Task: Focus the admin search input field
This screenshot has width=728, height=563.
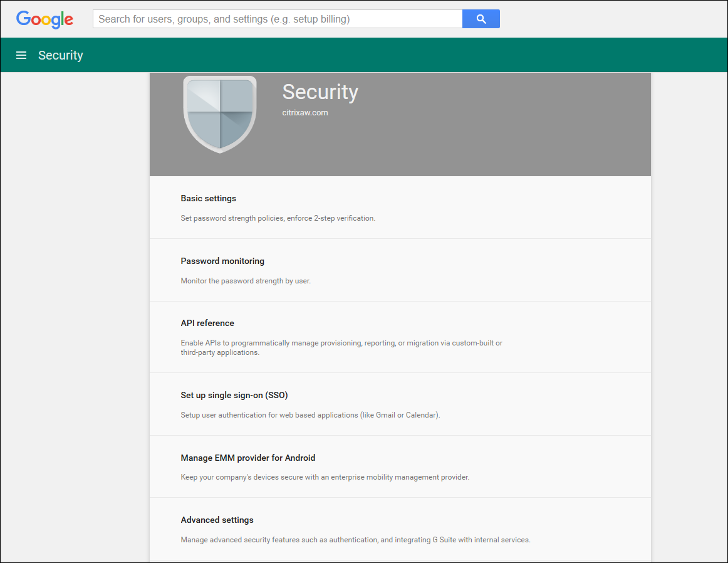Action: (278, 19)
